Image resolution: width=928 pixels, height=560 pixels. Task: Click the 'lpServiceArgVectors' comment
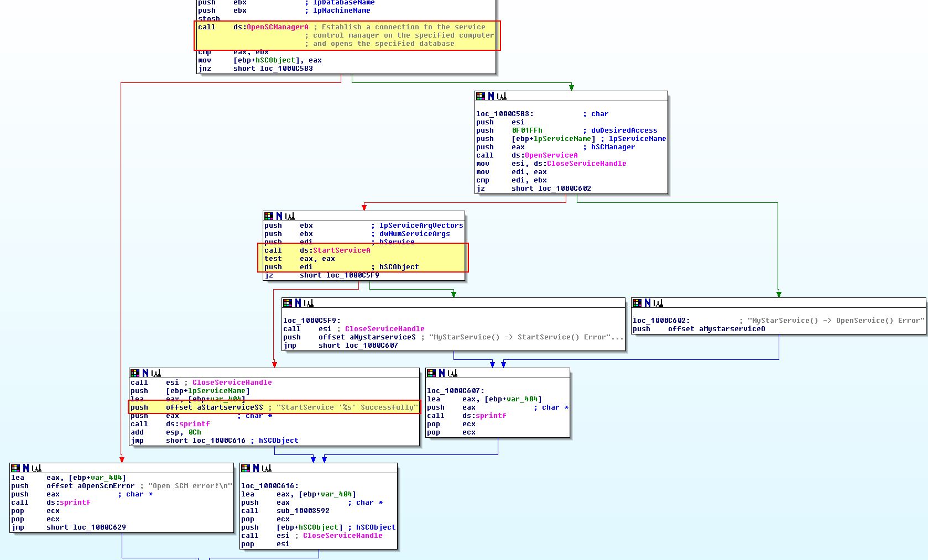(x=421, y=226)
